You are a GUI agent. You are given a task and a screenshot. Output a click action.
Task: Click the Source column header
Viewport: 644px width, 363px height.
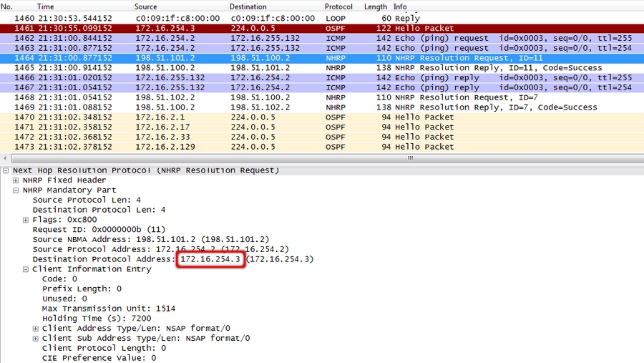[146, 6]
